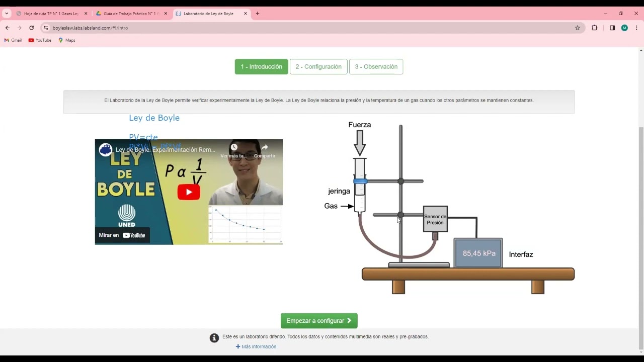The image size is (644, 362).
Task: Open YouTube bookmark
Action: coord(40,40)
